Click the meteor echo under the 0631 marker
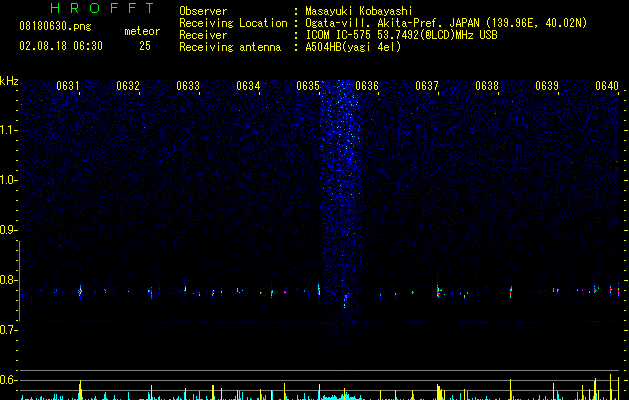 tap(80, 292)
